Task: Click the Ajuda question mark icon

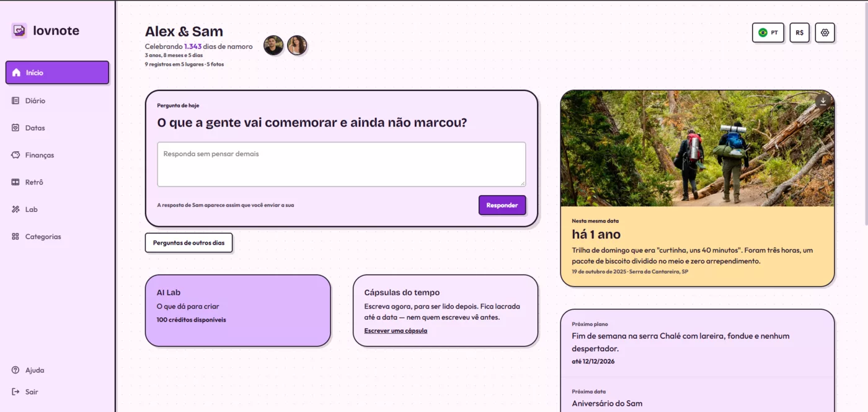Action: 15,370
